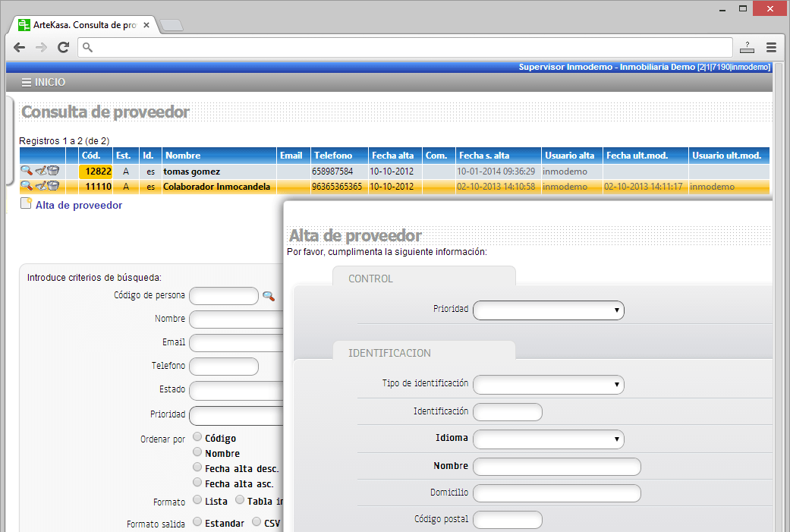
Task: Go back using the browser back arrow
Action: (20, 47)
